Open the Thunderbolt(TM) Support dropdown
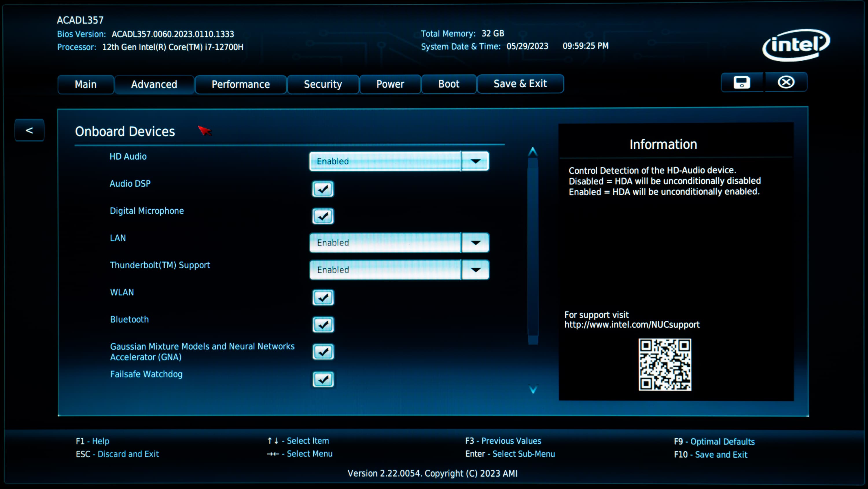Screen dimensions: 868x489 475,270
